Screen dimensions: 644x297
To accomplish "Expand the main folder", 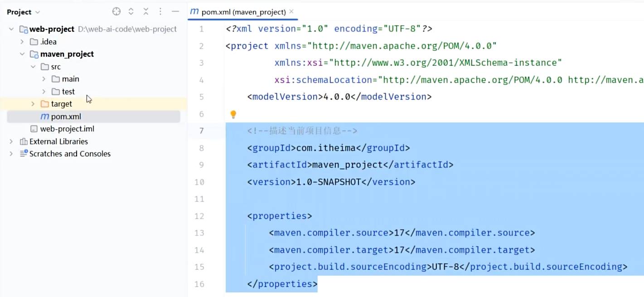I will [44, 79].
